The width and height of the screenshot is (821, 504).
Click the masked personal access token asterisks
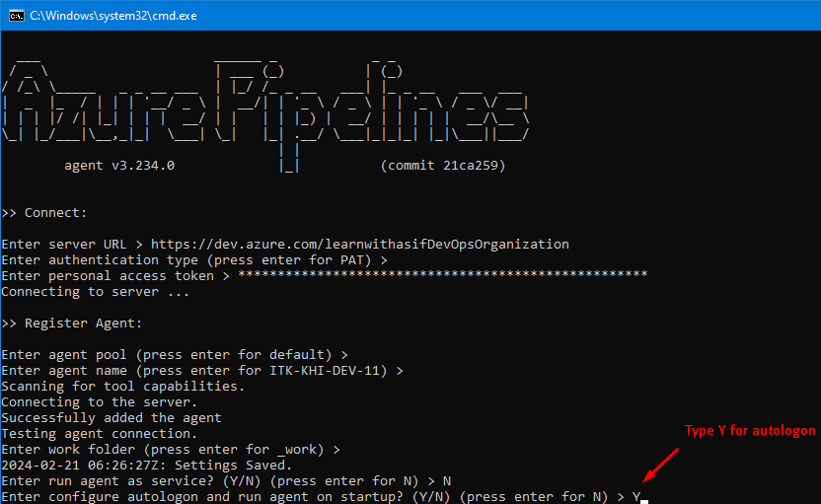[443, 276]
